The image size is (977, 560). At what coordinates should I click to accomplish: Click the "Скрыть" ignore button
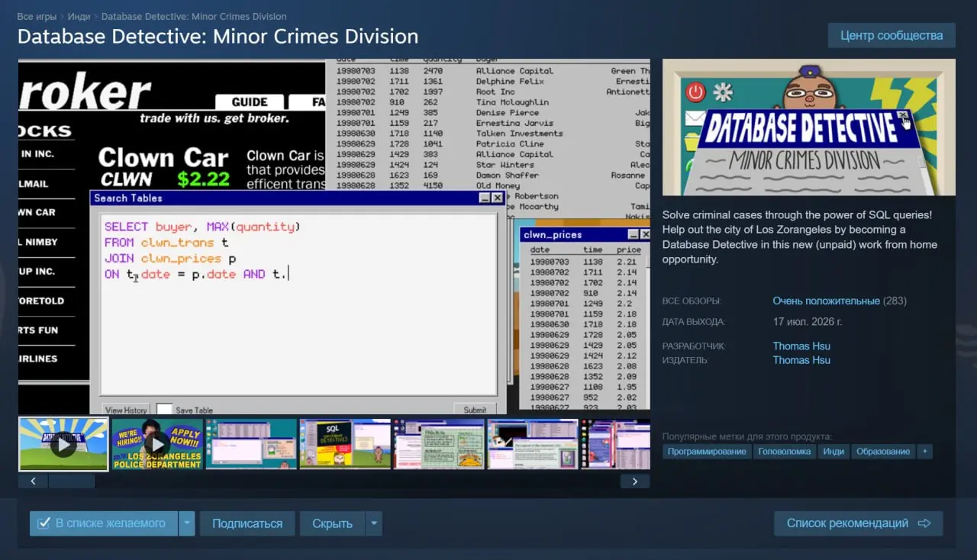click(332, 523)
